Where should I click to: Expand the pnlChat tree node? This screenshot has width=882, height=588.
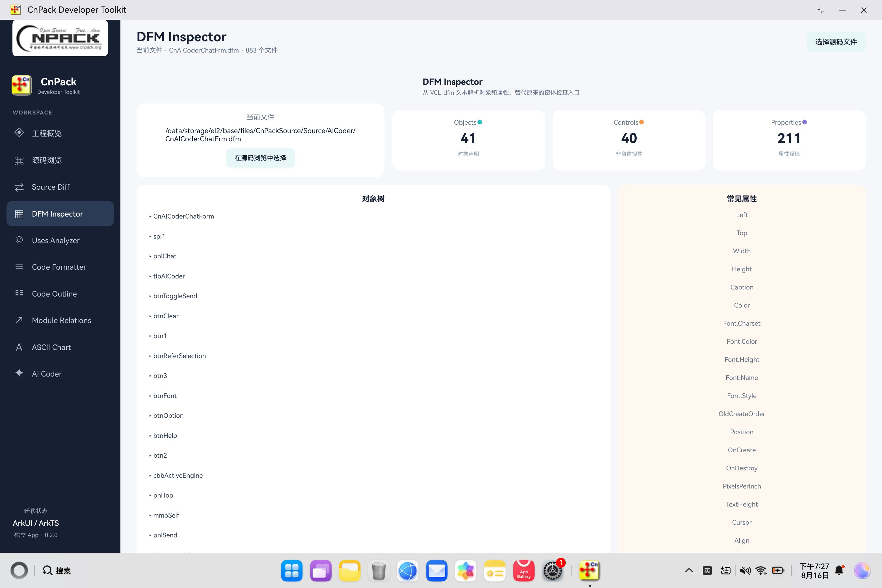[150, 256]
